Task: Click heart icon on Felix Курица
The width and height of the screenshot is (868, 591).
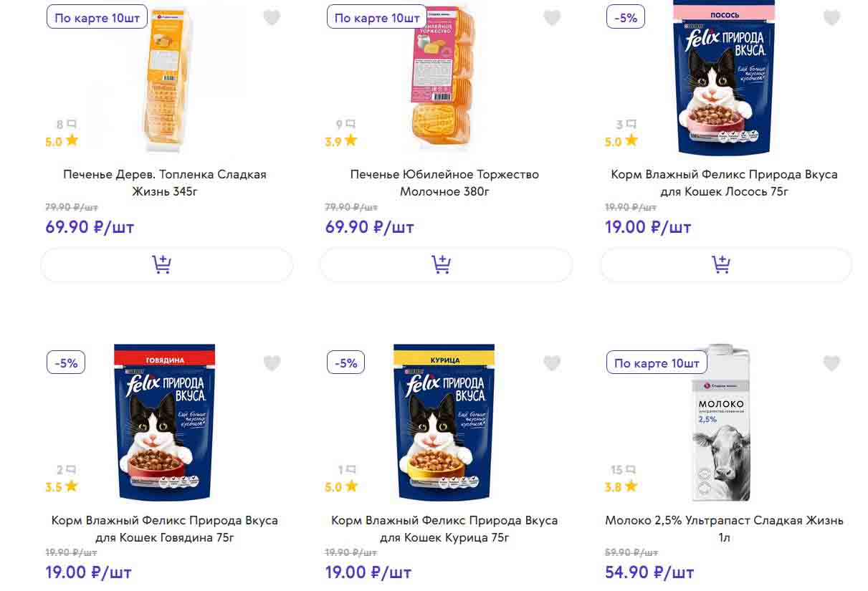Action: [x=552, y=363]
